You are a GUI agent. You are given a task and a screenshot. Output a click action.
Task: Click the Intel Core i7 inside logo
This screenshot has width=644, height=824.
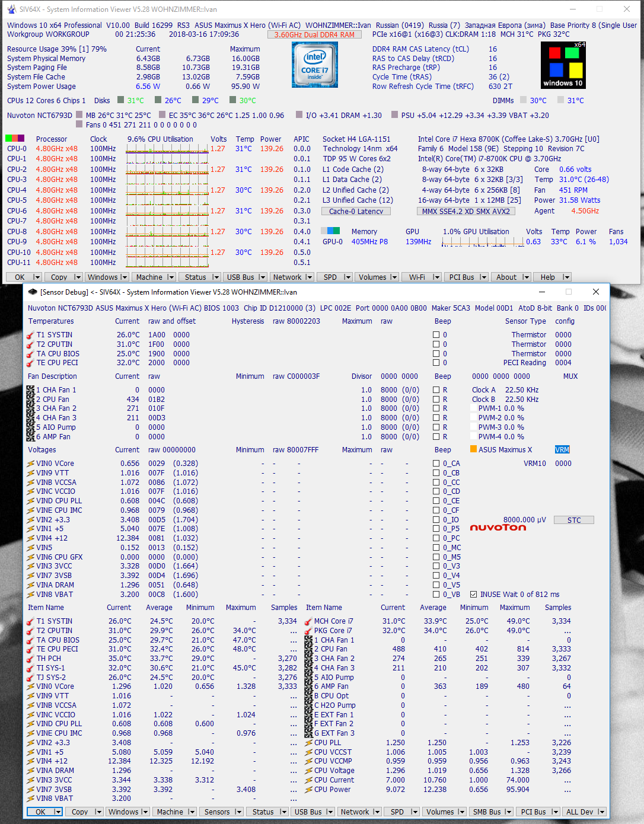tap(315, 65)
